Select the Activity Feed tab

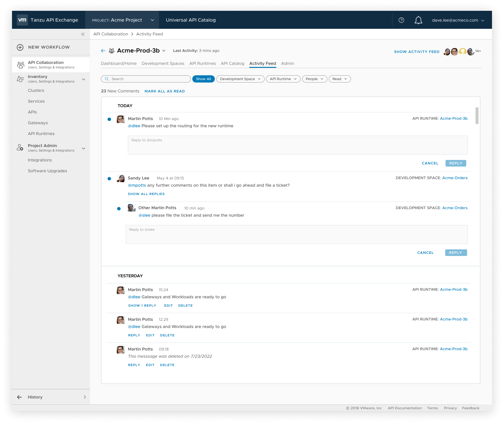click(262, 63)
